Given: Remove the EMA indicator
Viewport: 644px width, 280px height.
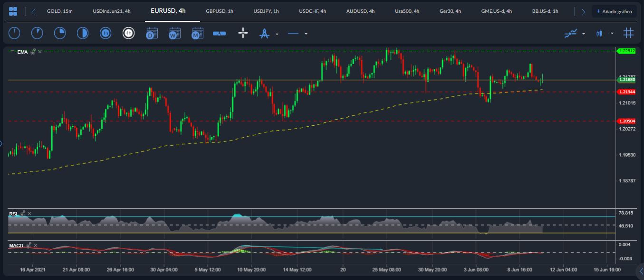Looking at the screenshot, I should coord(40,52).
